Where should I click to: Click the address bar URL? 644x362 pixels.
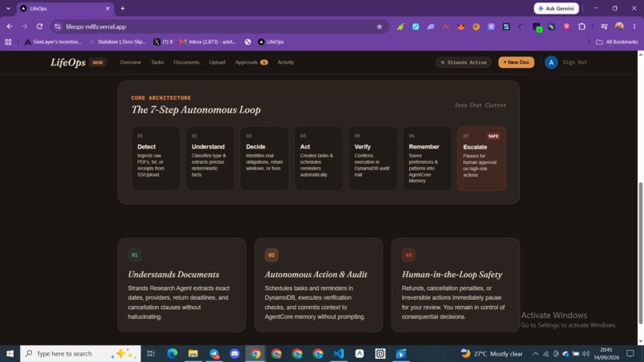pos(96,26)
